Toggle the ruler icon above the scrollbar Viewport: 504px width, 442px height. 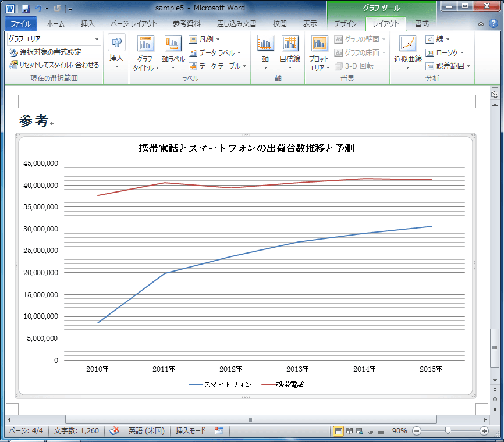point(495,94)
